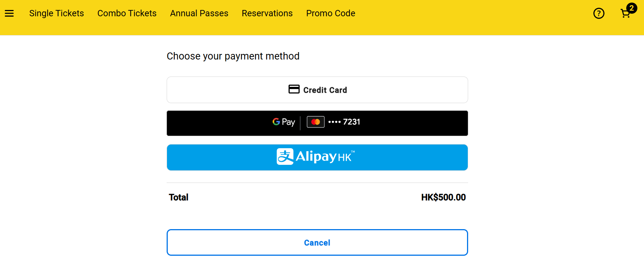The width and height of the screenshot is (644, 272).
Task: Click the "Choose your payment method" heading
Action: point(233,56)
